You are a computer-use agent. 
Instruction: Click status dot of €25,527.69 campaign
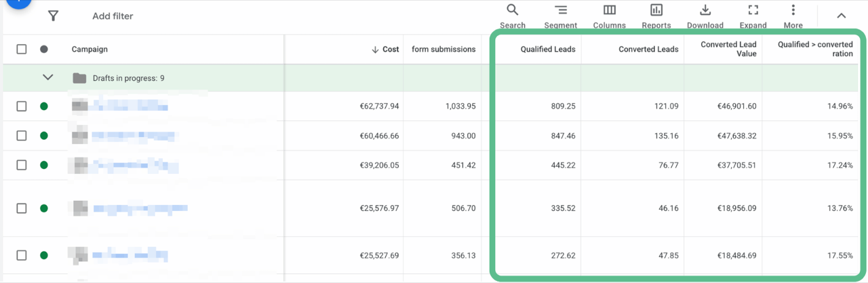(44, 256)
